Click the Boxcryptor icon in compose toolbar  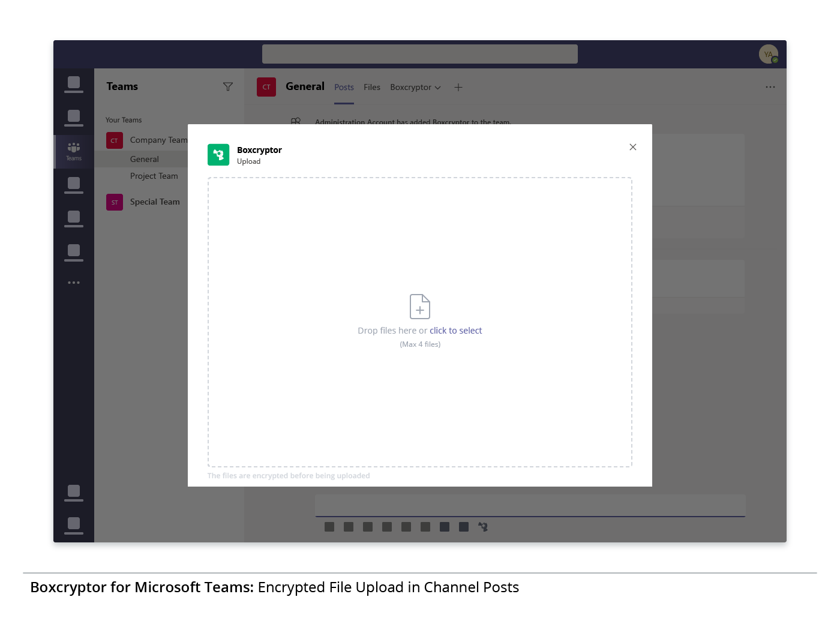click(483, 527)
